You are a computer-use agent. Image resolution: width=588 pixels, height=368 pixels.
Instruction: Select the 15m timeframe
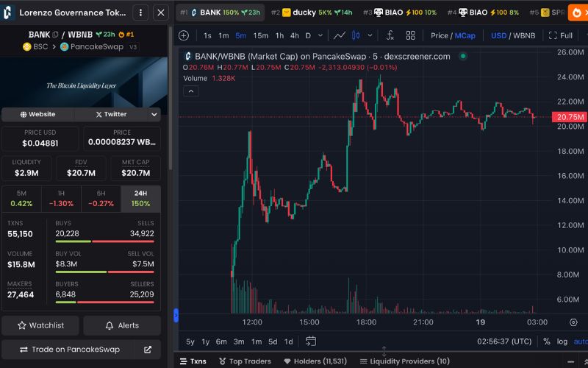coord(261,35)
